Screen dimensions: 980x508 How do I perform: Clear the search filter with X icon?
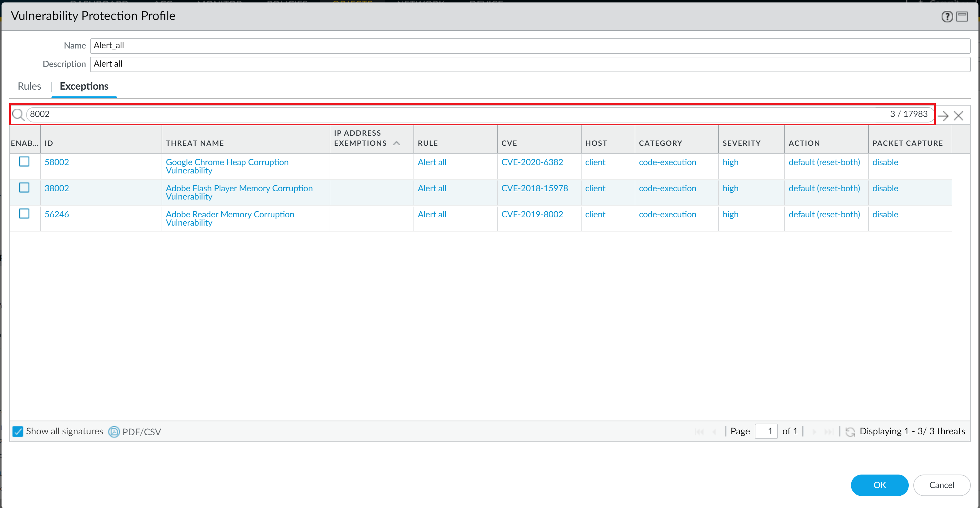958,116
